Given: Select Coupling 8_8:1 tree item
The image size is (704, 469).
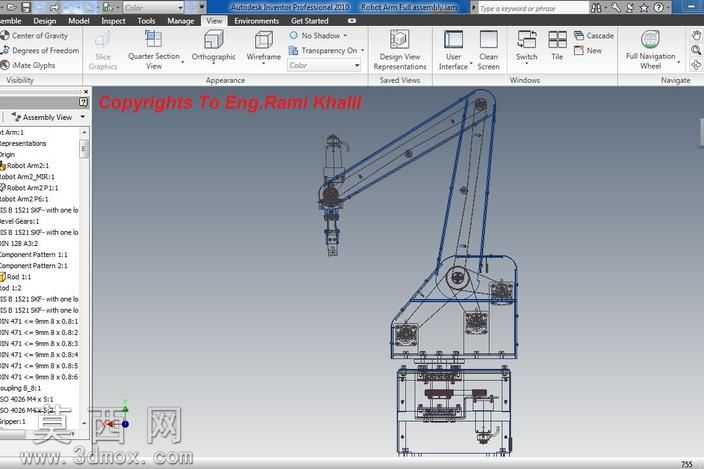Looking at the screenshot, I should pyautogui.click(x=20, y=388).
